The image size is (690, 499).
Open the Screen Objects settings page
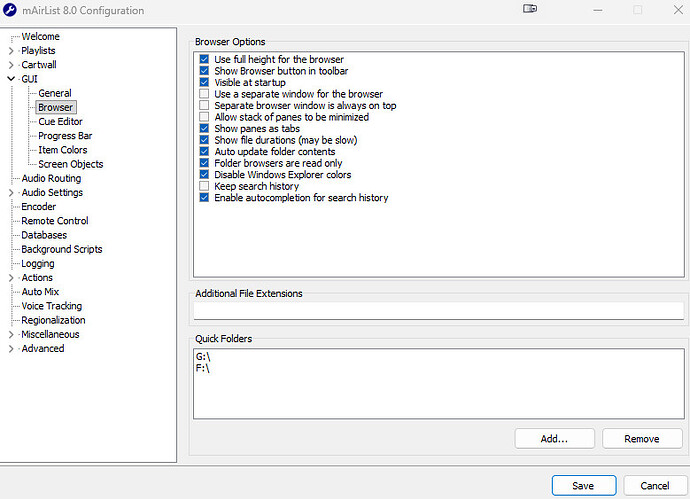point(70,164)
